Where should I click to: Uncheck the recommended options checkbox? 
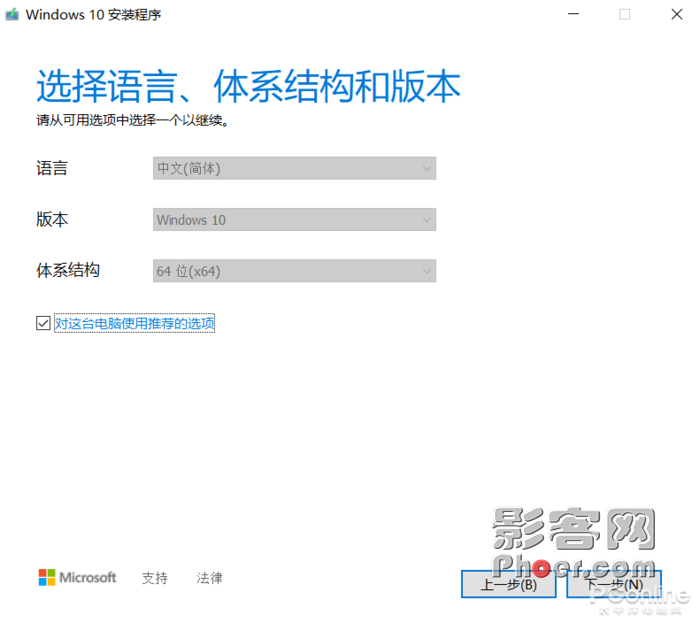pos(43,324)
